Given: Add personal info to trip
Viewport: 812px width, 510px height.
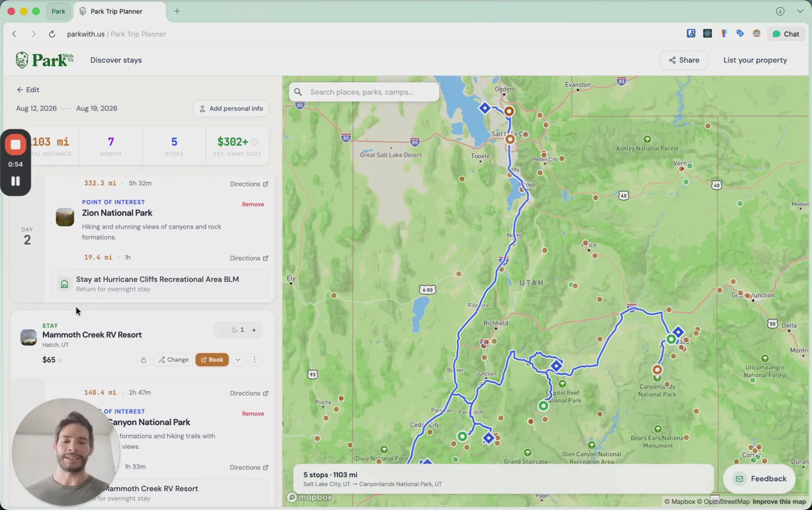Looking at the screenshot, I should [x=231, y=109].
